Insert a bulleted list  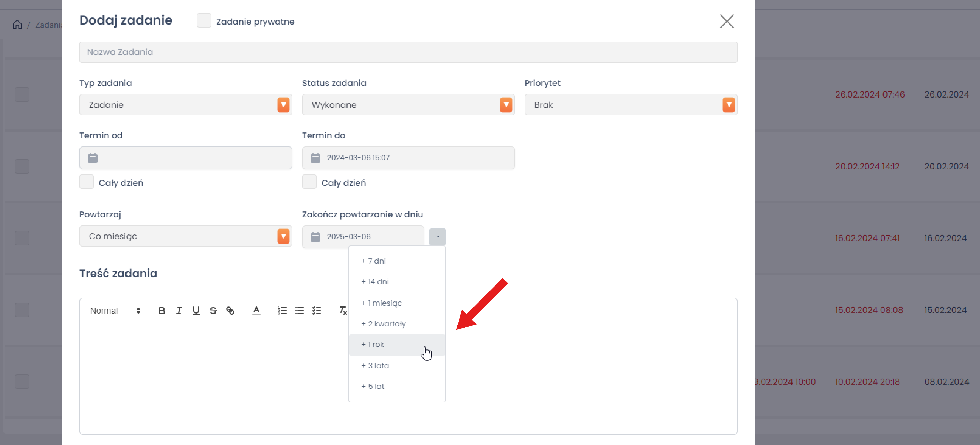299,311
